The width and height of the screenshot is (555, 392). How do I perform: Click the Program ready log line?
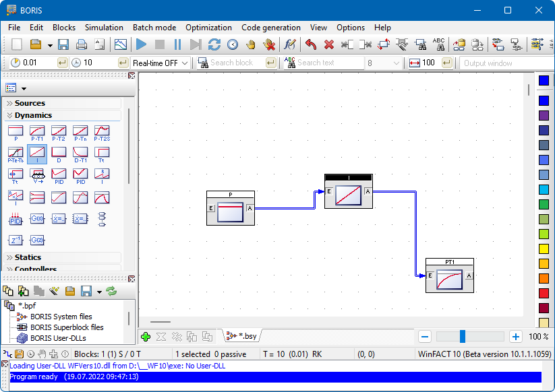275,377
